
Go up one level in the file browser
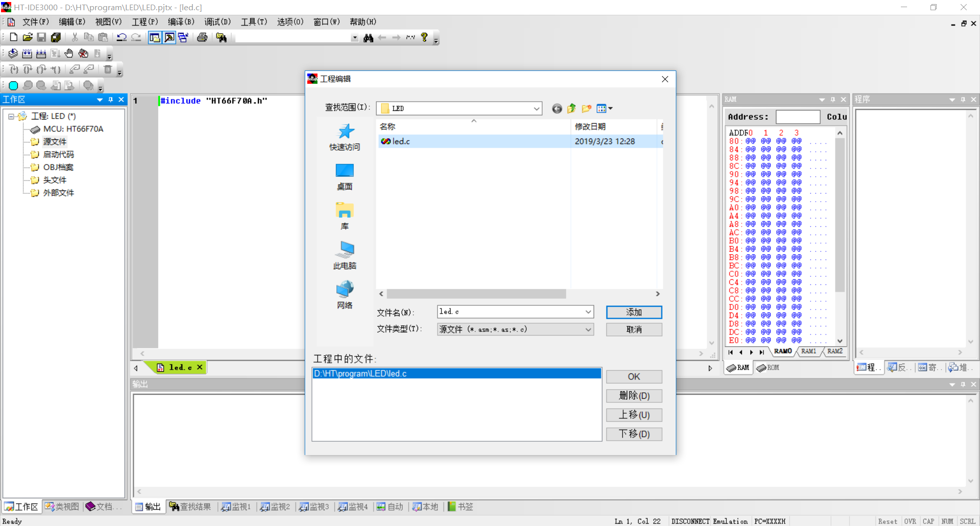tap(571, 108)
